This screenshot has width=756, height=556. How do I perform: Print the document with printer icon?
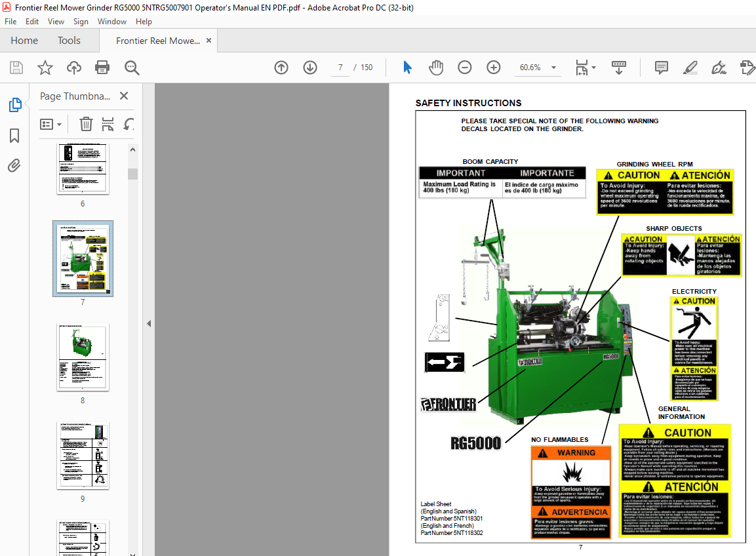point(102,68)
